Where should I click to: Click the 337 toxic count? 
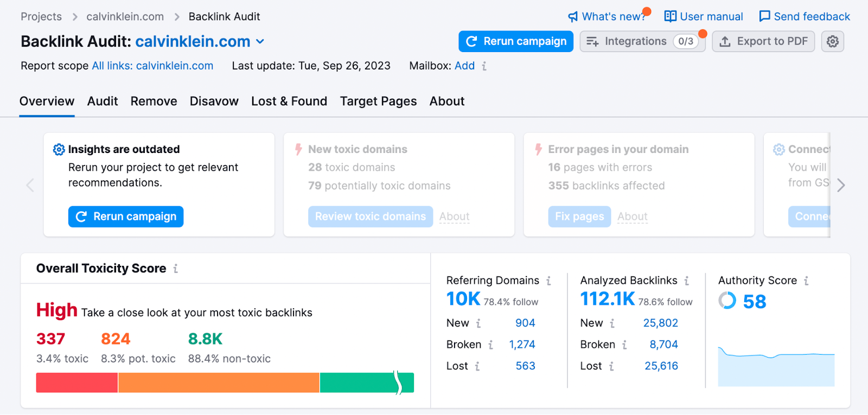(x=50, y=339)
